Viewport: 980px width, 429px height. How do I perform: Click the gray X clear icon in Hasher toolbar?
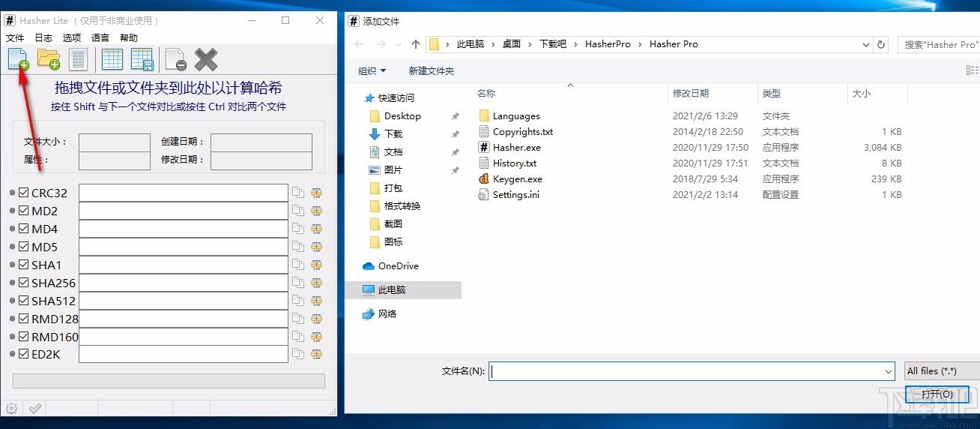point(206,59)
